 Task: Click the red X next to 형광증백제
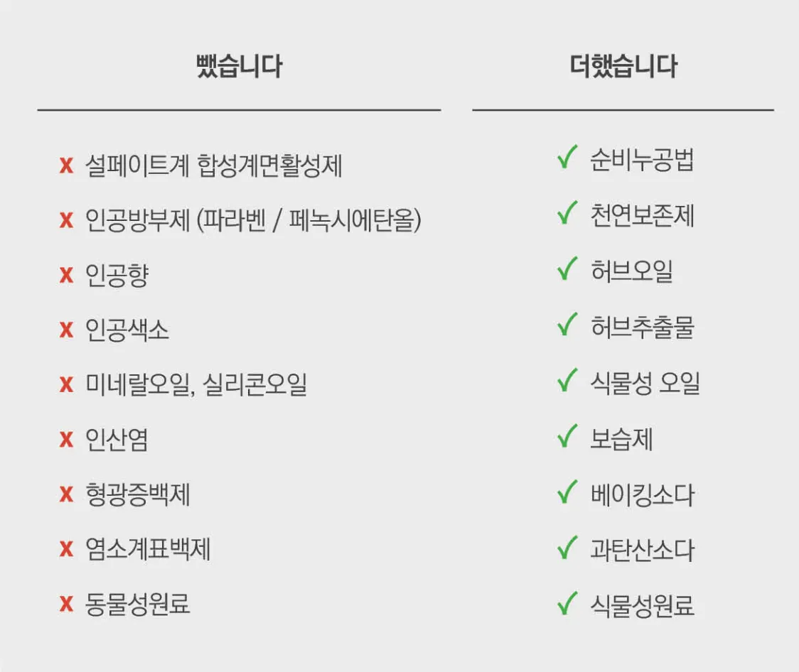coord(66,494)
